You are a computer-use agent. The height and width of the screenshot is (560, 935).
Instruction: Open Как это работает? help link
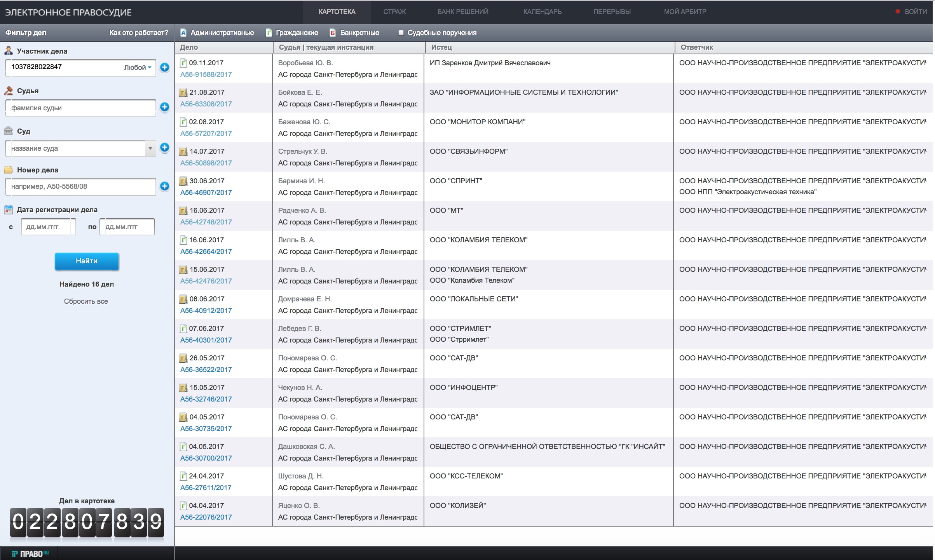pos(139,33)
